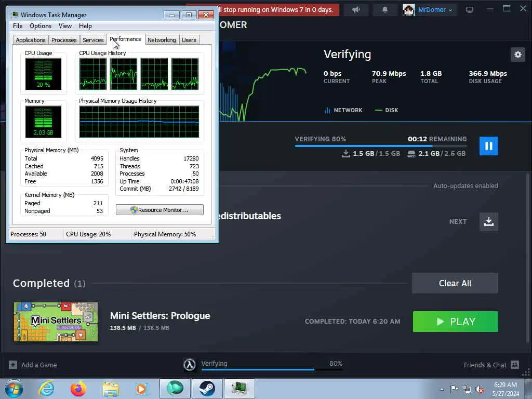Image resolution: width=532 pixels, height=399 pixels.
Task: Click the verifying 80% progress bar
Action: pos(381,146)
